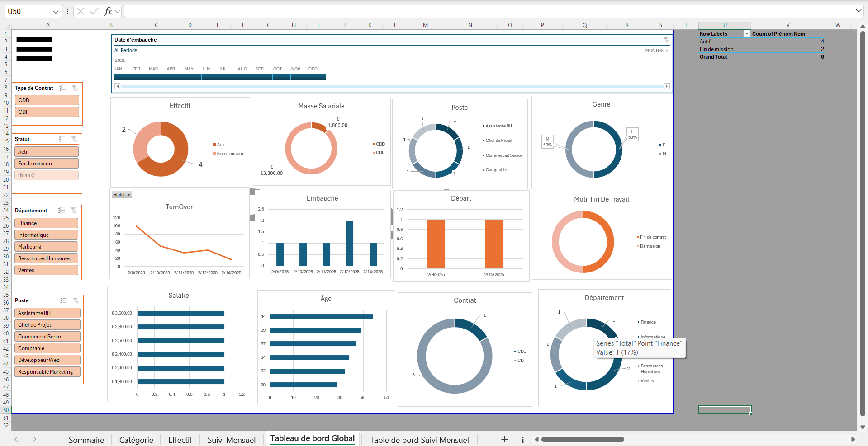The image size is (868, 446).
Task: Clear the Date d'embauche timeline filter
Action: click(x=666, y=40)
